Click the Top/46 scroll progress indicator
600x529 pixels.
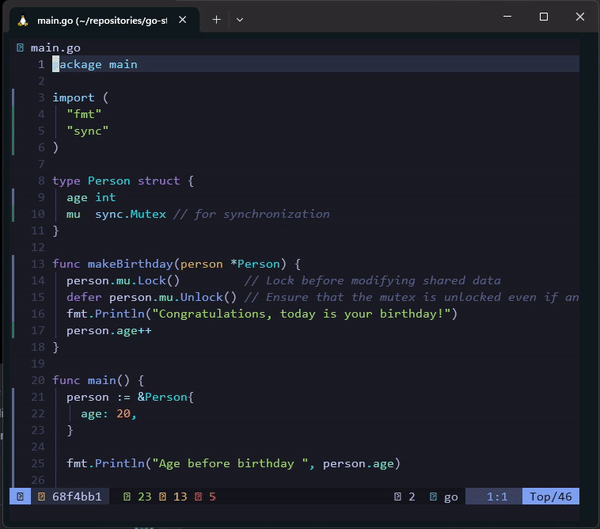click(551, 497)
